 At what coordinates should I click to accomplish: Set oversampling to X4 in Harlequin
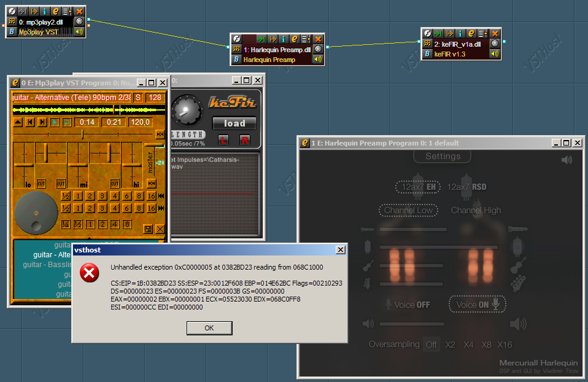468,345
